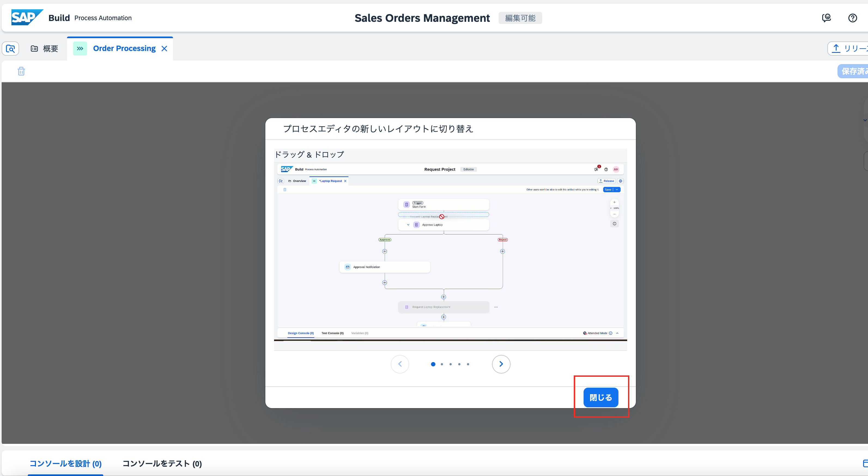Open the help question mark icon
This screenshot has width=868, height=476.
pos(852,18)
